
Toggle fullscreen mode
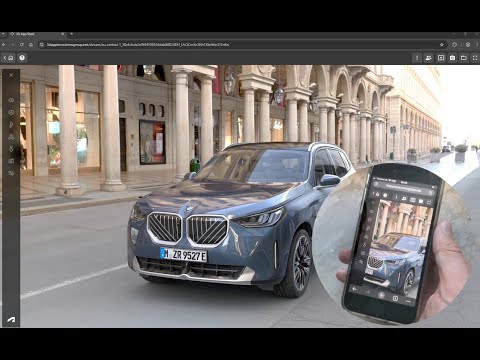tap(475, 58)
